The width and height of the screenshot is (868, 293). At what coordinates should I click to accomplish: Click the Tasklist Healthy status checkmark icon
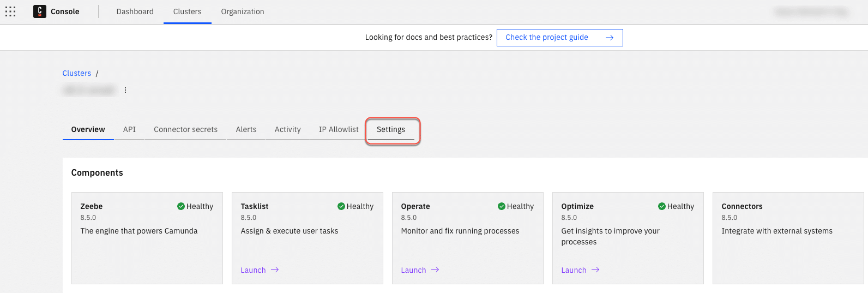coord(341,206)
